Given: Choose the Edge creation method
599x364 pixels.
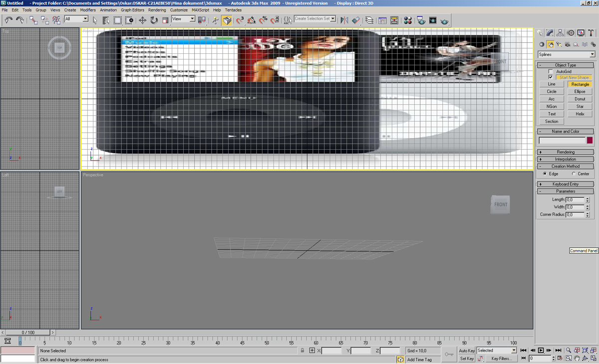Looking at the screenshot, I should click(x=544, y=174).
